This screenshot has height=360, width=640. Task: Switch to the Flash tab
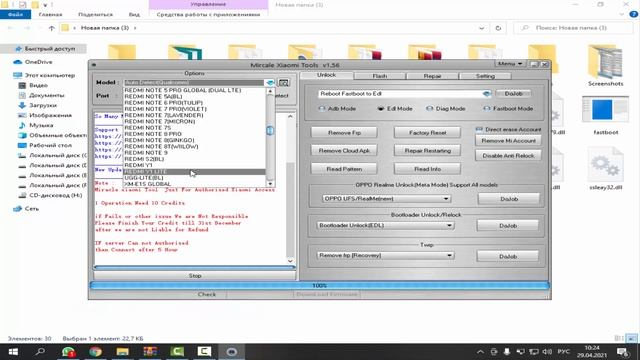380,76
